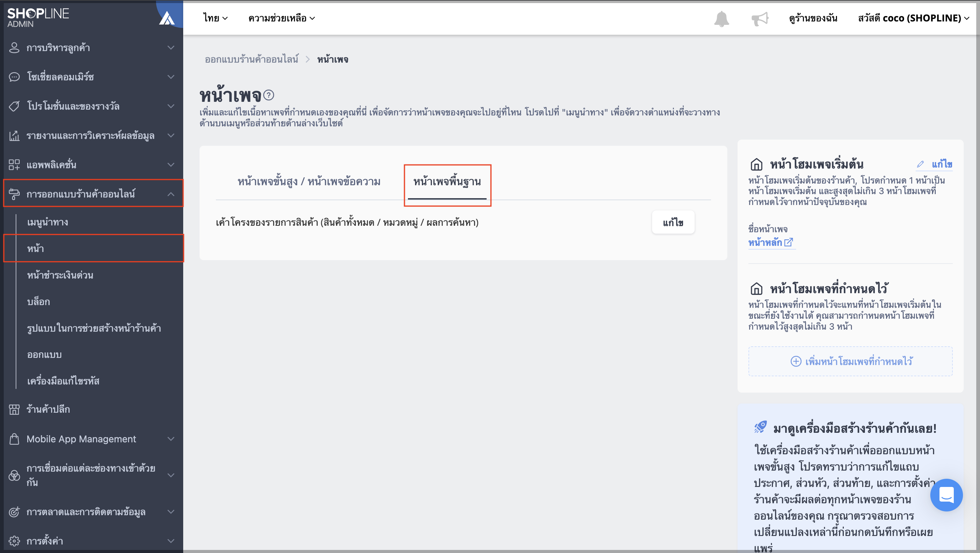Collapse การออกแบบร้านค้าออนไลน์ menu chevron
980x553 pixels.
point(171,194)
